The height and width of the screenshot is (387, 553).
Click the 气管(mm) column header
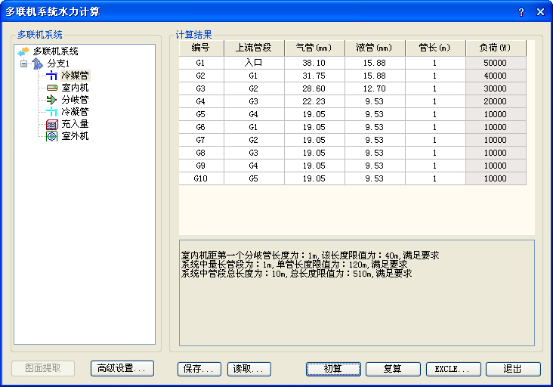point(314,48)
